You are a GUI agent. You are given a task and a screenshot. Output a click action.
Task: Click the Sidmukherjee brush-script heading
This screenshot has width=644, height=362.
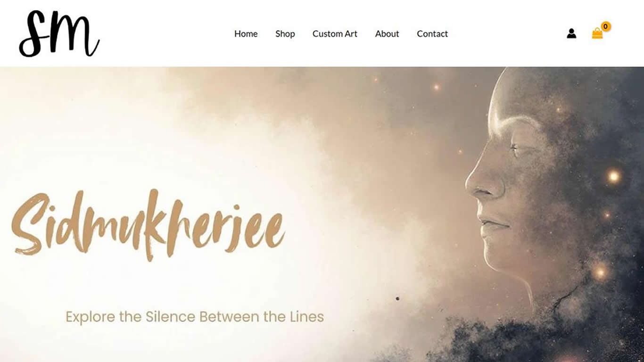coord(149,225)
